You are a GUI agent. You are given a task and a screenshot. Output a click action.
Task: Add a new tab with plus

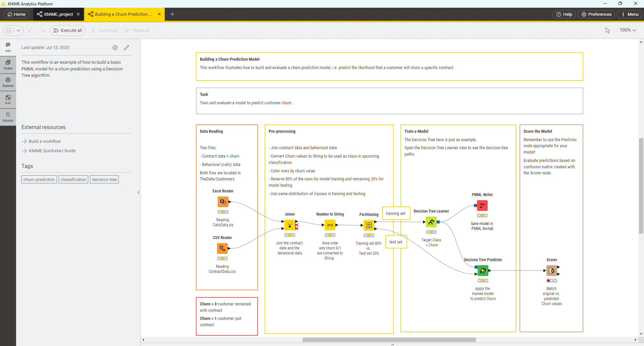click(172, 14)
